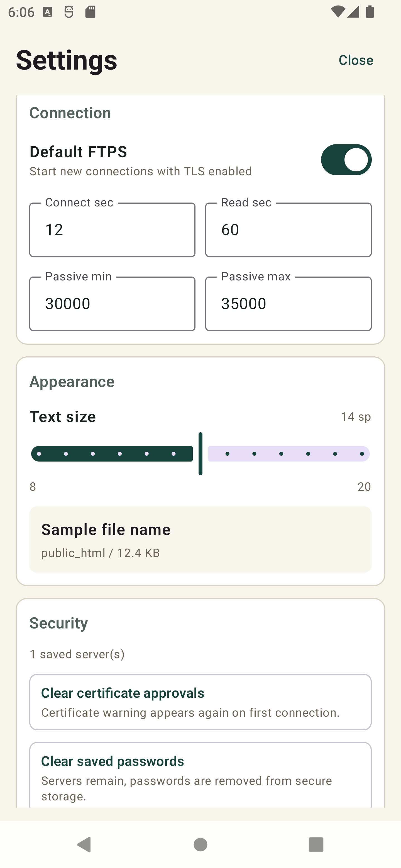This screenshot has height=868, width=401.
Task: Tap the Sample file name preview card
Action: 200,539
